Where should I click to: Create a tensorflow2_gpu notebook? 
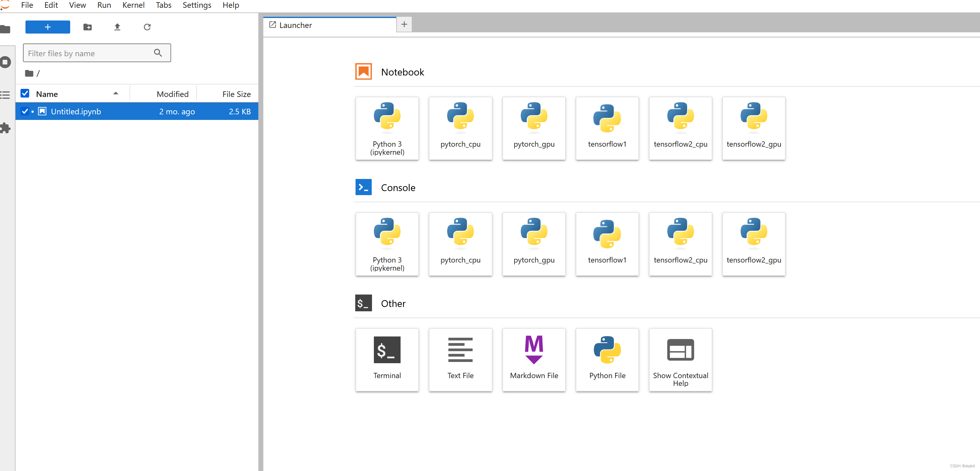coord(754,128)
